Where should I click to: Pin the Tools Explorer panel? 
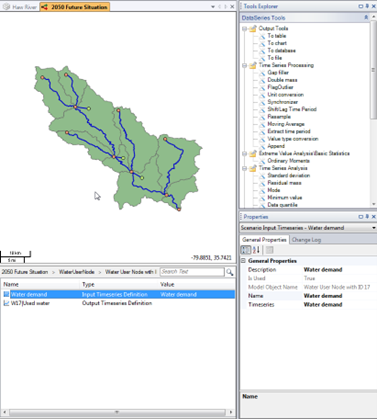367,6
